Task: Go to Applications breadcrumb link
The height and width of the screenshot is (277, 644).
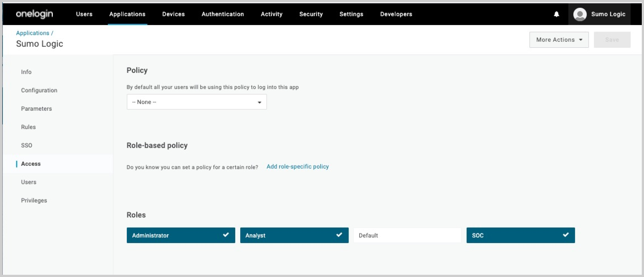Action: 33,33
